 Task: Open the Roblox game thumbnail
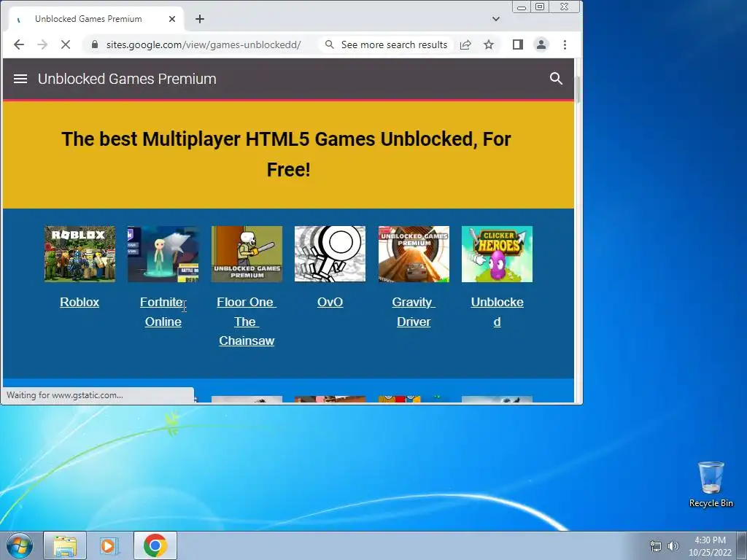pyautogui.click(x=80, y=254)
